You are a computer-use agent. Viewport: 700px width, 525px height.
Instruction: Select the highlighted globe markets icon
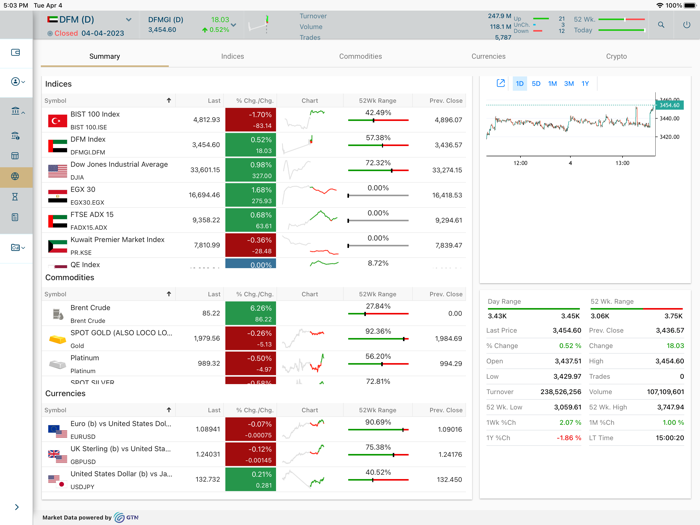click(15, 176)
